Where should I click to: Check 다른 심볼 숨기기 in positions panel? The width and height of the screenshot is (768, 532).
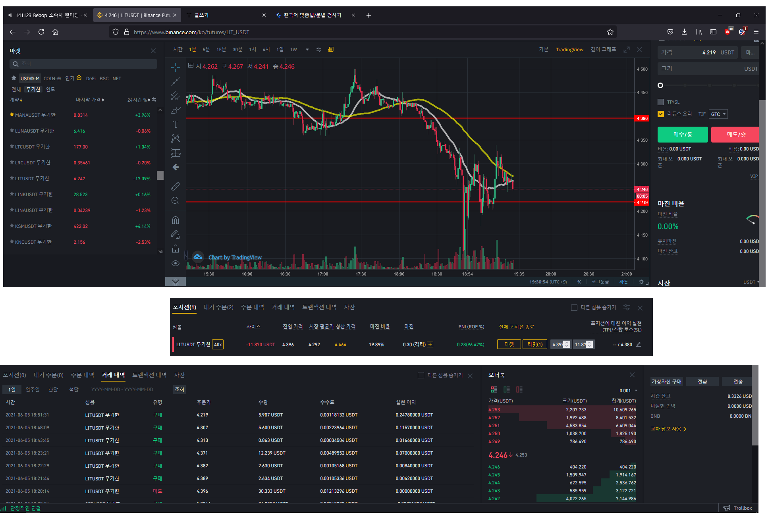click(574, 308)
